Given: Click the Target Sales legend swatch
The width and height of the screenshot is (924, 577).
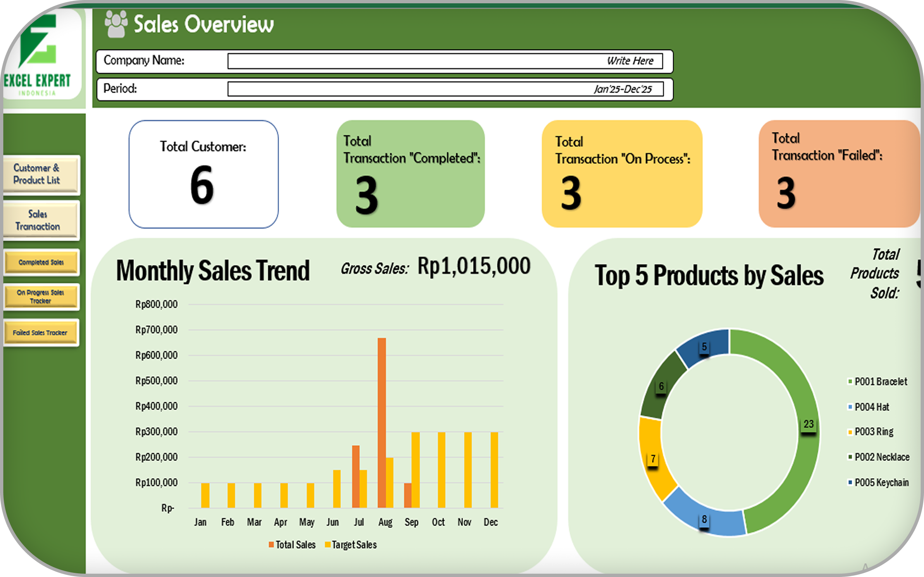Looking at the screenshot, I should coord(328,545).
